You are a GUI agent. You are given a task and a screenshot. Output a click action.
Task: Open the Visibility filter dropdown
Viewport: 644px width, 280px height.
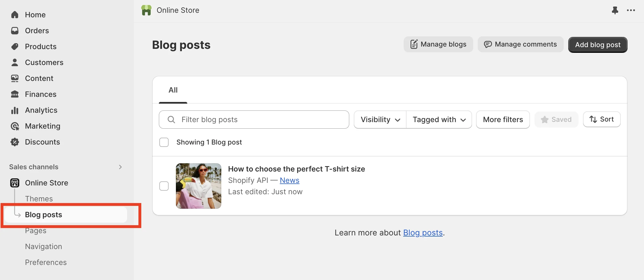pyautogui.click(x=380, y=120)
